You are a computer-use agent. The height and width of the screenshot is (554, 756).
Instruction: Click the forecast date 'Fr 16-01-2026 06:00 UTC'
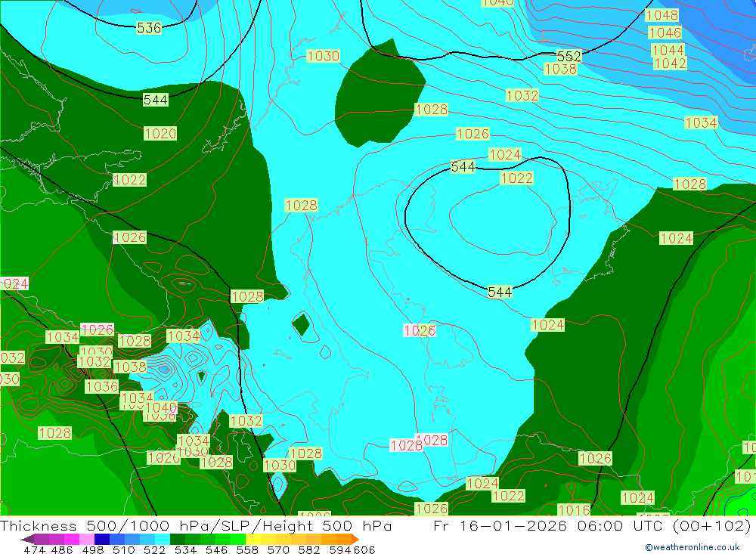pyautogui.click(x=550, y=525)
